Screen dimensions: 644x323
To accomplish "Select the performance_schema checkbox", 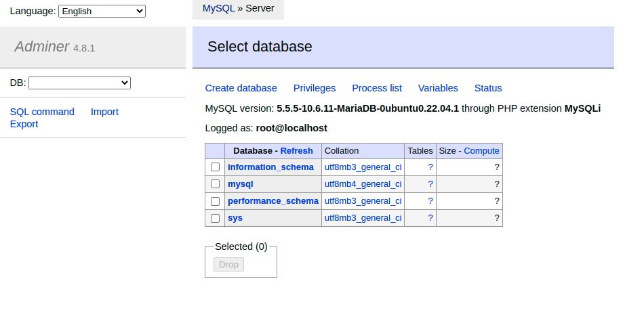I will (215, 201).
